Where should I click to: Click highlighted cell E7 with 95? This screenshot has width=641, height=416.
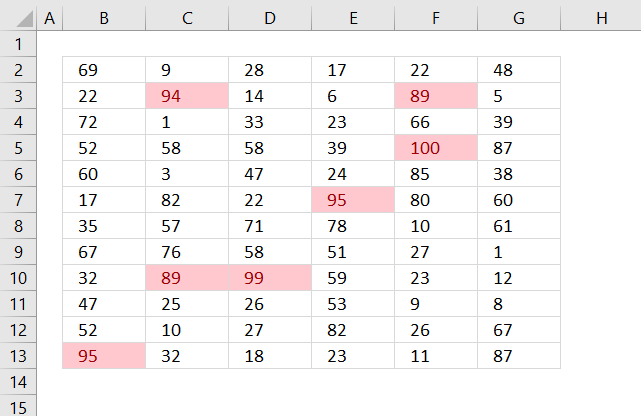(353, 200)
